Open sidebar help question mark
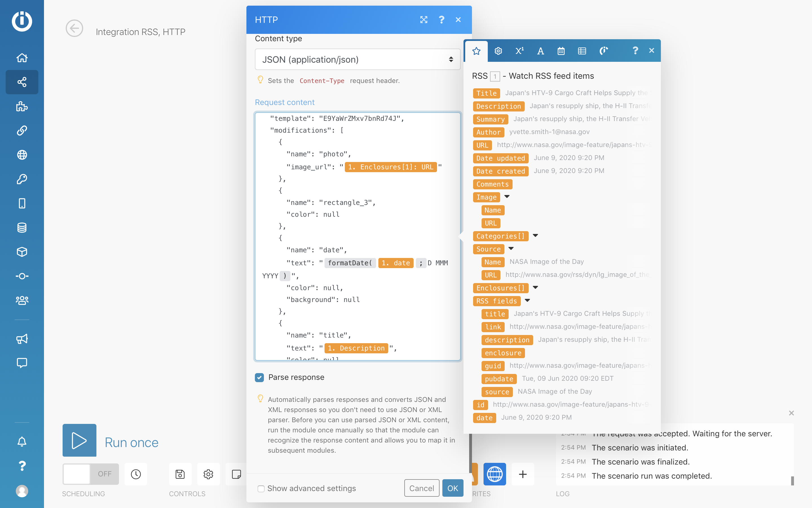This screenshot has width=812, height=508. 22,466
